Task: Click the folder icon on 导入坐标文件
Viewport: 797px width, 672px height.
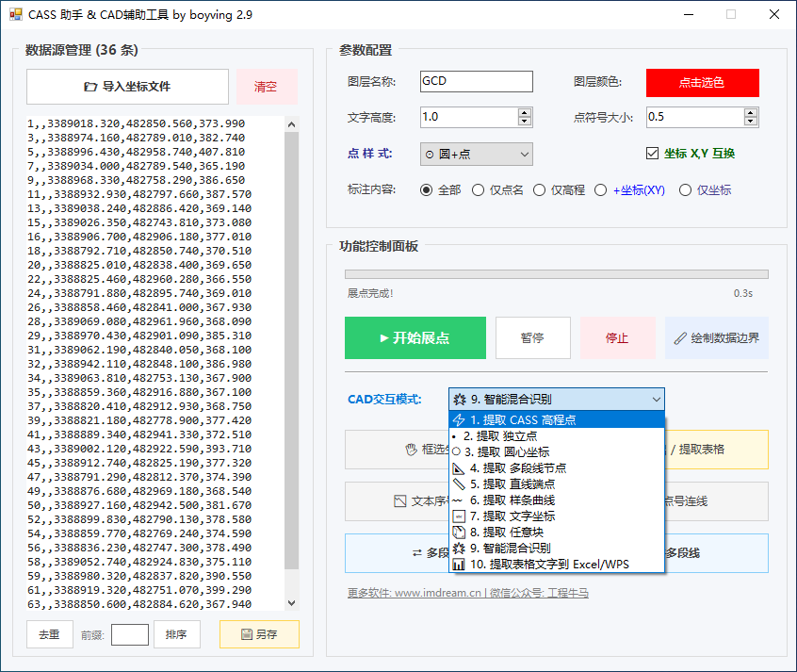Action: tap(90, 87)
